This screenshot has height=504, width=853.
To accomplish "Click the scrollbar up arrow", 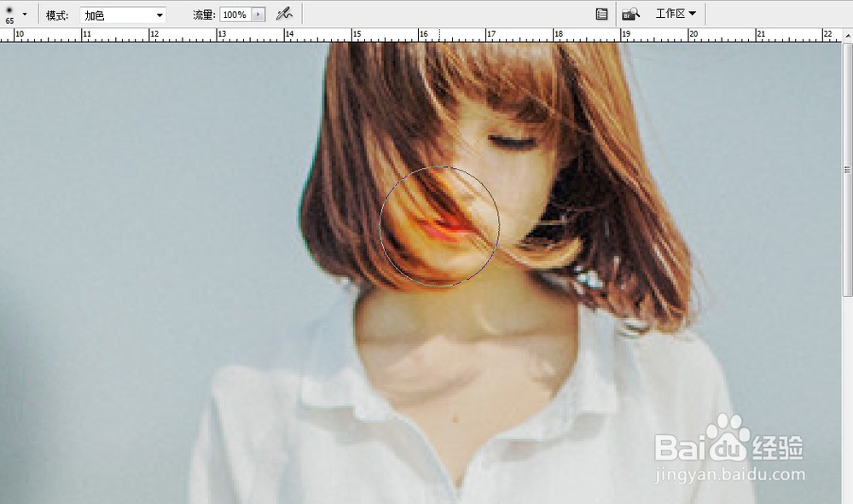I will tap(848, 35).
